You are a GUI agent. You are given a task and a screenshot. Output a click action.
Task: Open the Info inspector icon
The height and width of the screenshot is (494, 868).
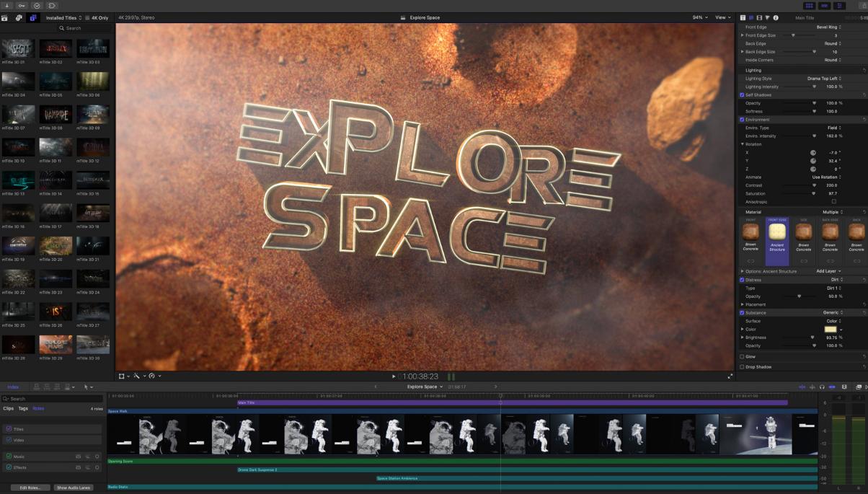775,17
